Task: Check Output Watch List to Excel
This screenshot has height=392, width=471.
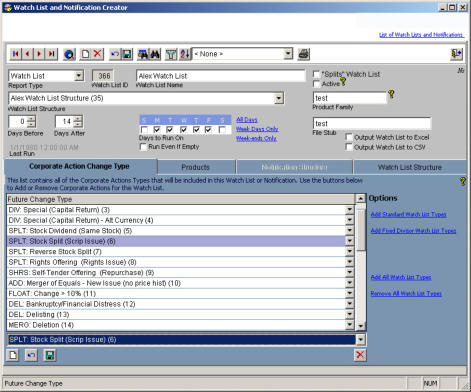Action: click(349, 137)
